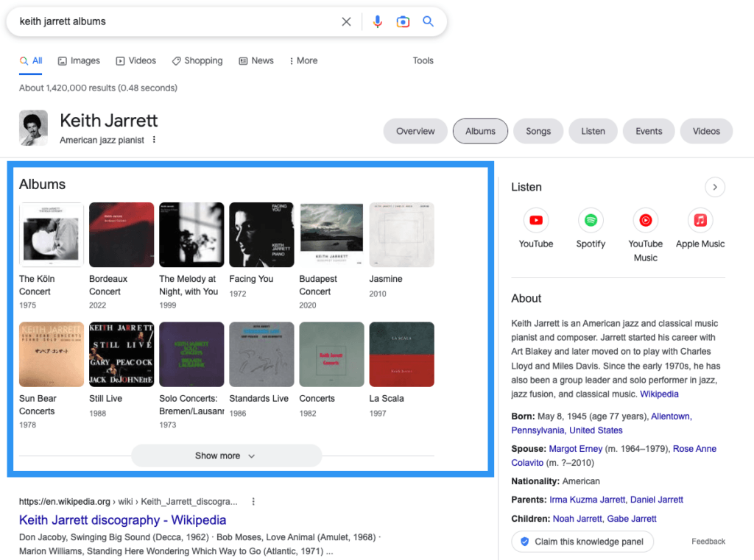Open The Köln Concert album cover

pyautogui.click(x=52, y=235)
